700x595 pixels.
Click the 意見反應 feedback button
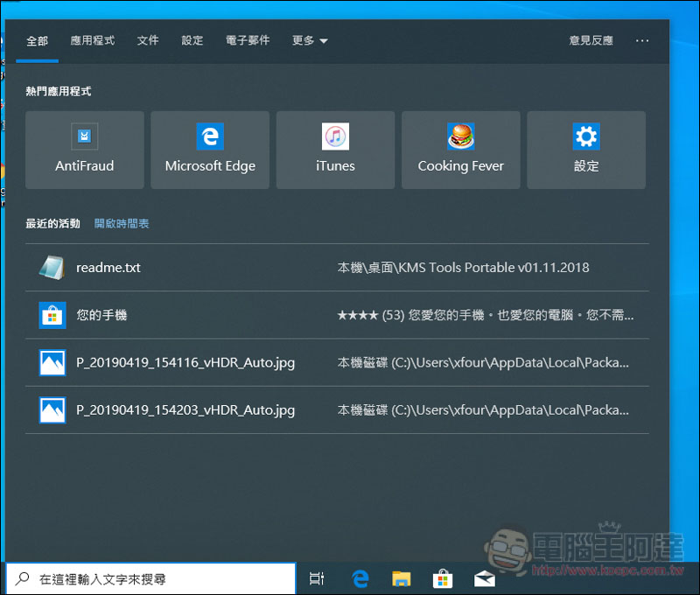pos(591,40)
